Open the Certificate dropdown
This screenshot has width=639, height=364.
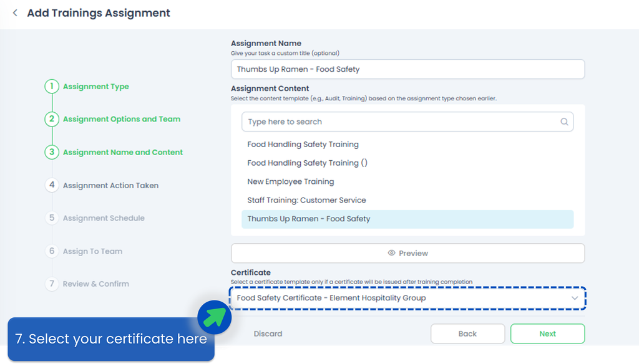point(399,298)
